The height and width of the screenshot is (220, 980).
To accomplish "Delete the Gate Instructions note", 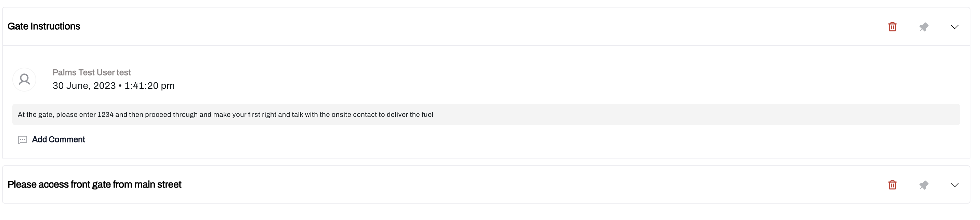I will click(x=892, y=27).
